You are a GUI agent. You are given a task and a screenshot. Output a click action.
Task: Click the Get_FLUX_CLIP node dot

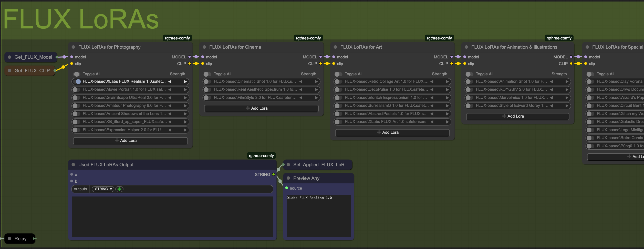pyautogui.click(x=9, y=71)
